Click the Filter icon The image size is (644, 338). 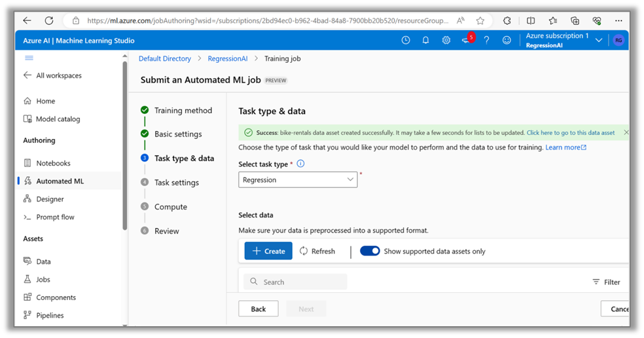point(606,282)
